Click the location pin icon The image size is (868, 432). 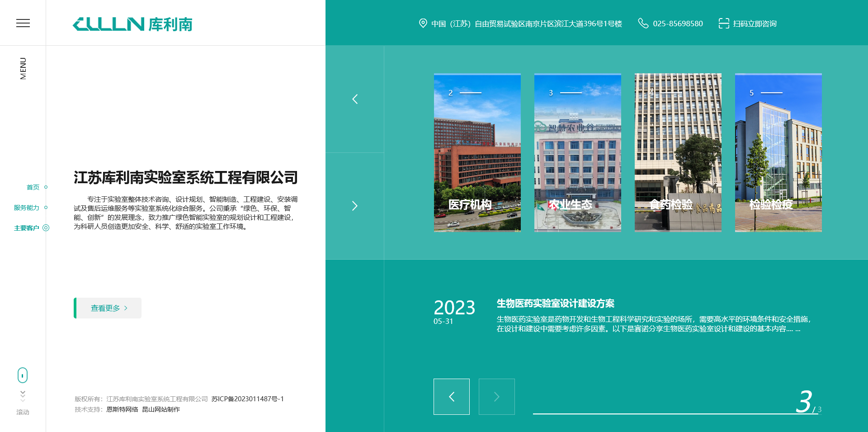(x=423, y=24)
